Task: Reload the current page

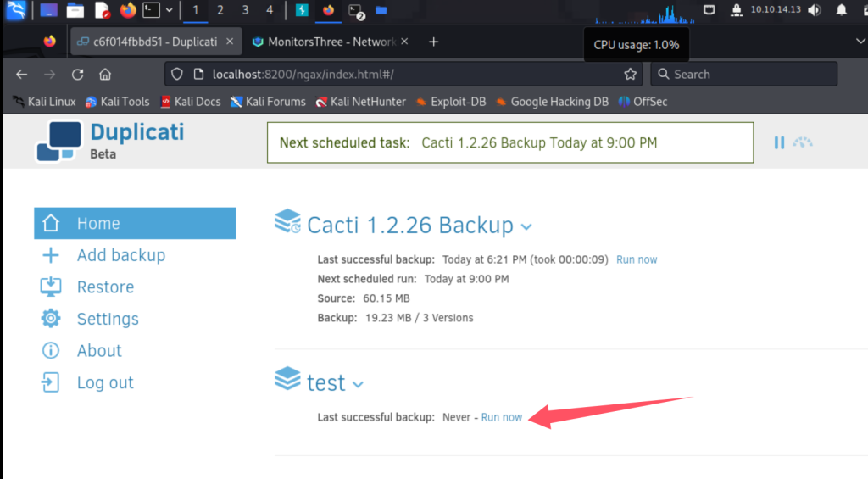Action: [77, 75]
